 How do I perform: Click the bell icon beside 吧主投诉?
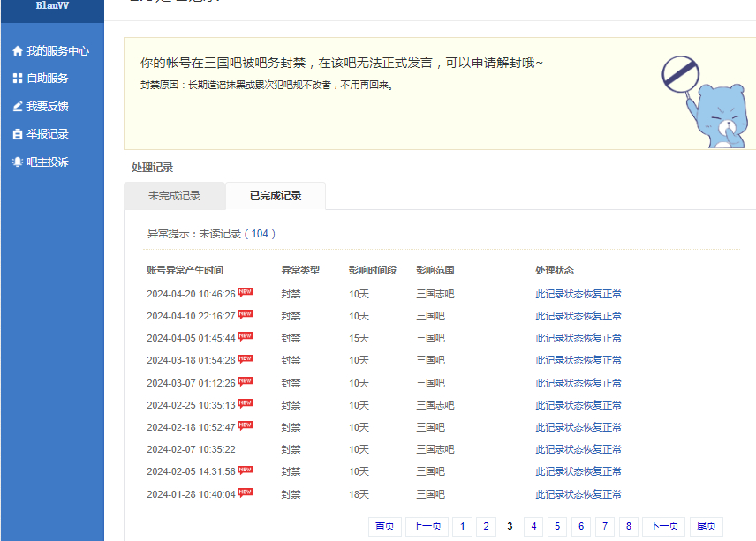click(18, 162)
